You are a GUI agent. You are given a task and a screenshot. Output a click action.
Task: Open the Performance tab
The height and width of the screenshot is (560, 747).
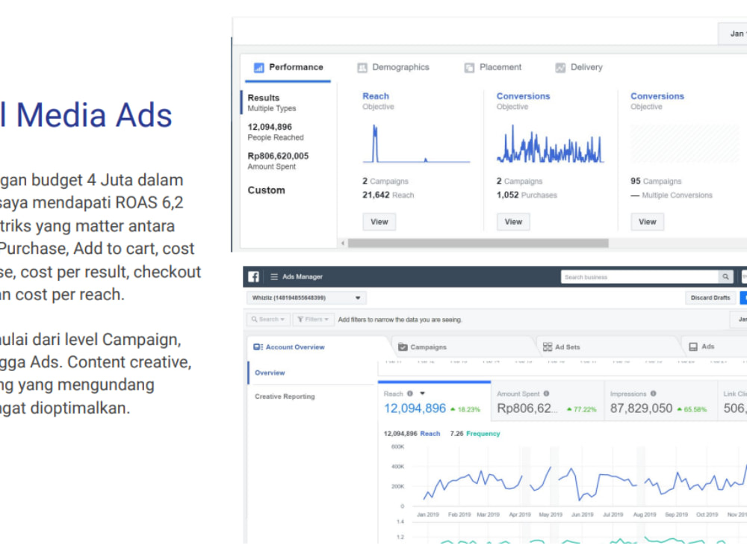(288, 67)
